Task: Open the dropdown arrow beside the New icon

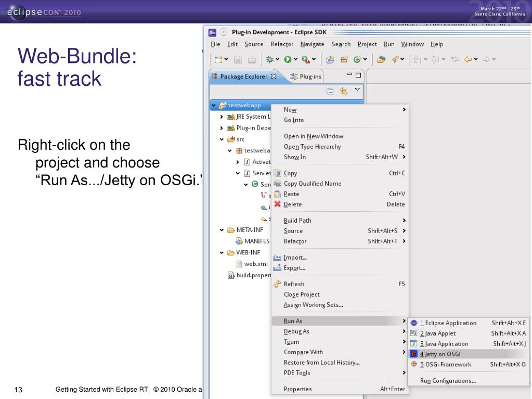Action: point(226,59)
